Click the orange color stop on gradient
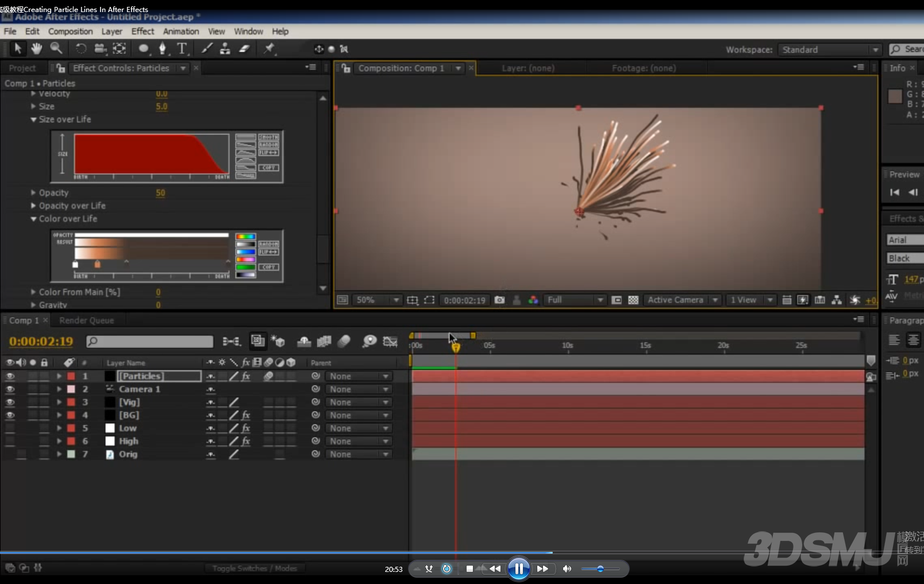Image resolution: width=924 pixels, height=584 pixels. pos(97,264)
